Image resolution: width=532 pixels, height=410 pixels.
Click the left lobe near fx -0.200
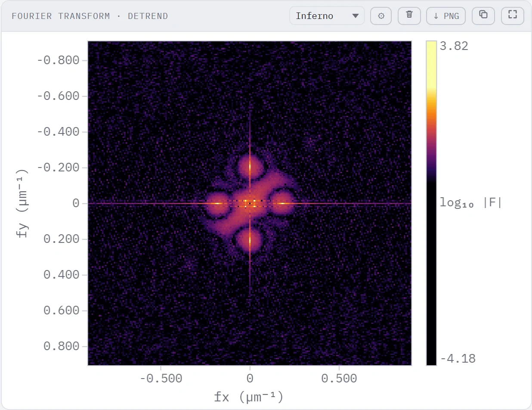click(217, 203)
